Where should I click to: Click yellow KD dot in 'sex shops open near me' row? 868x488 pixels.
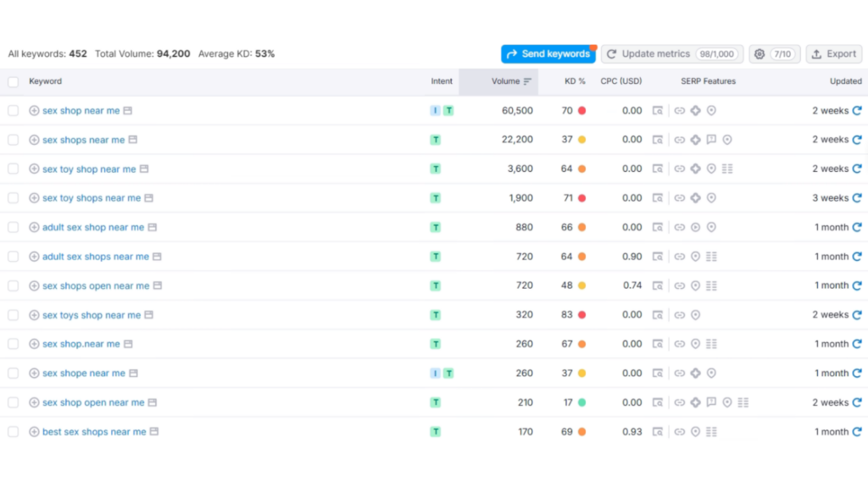[x=581, y=286]
